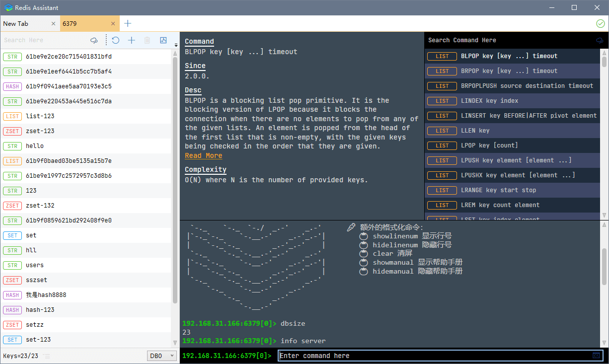609x364 pixels.
Task: Click the delete key trash icon
Action: tap(147, 40)
